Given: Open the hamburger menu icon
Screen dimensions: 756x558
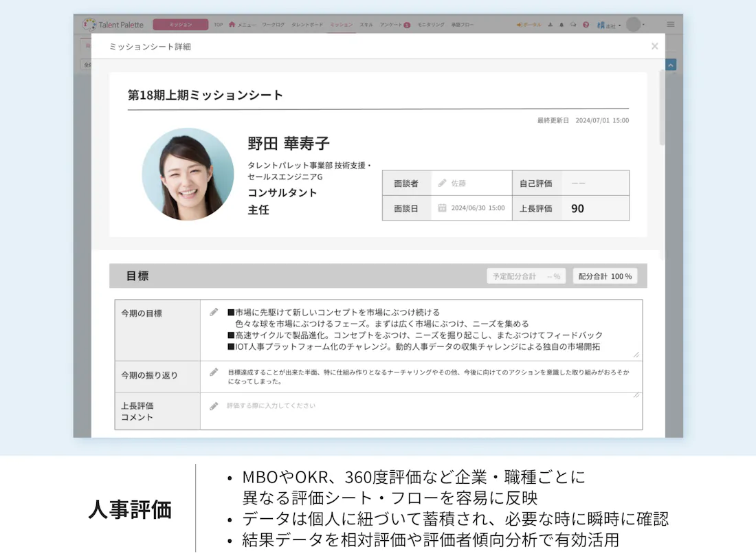Looking at the screenshot, I should pos(671,24).
